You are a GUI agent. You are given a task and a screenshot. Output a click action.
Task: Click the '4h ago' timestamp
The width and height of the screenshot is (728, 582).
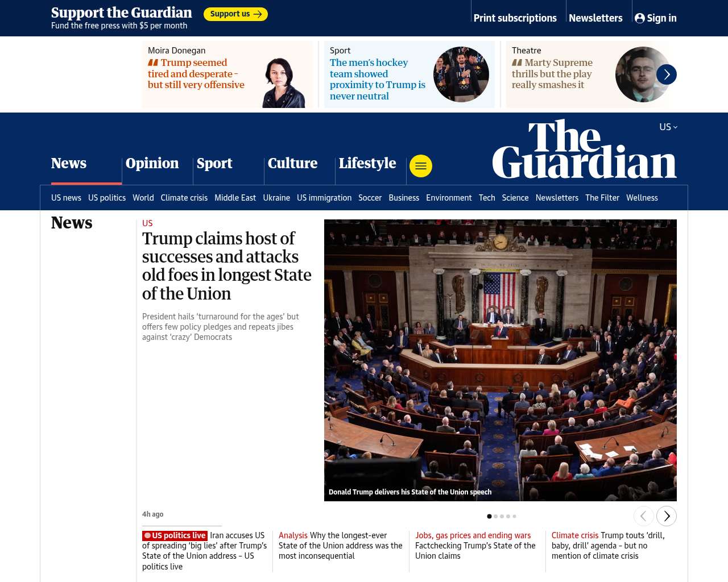tap(153, 514)
